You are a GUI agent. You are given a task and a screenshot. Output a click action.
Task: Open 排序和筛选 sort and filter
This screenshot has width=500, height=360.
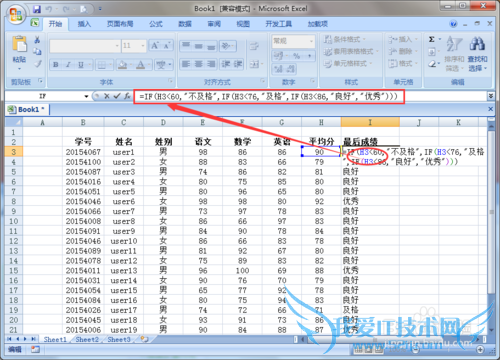point(454,53)
